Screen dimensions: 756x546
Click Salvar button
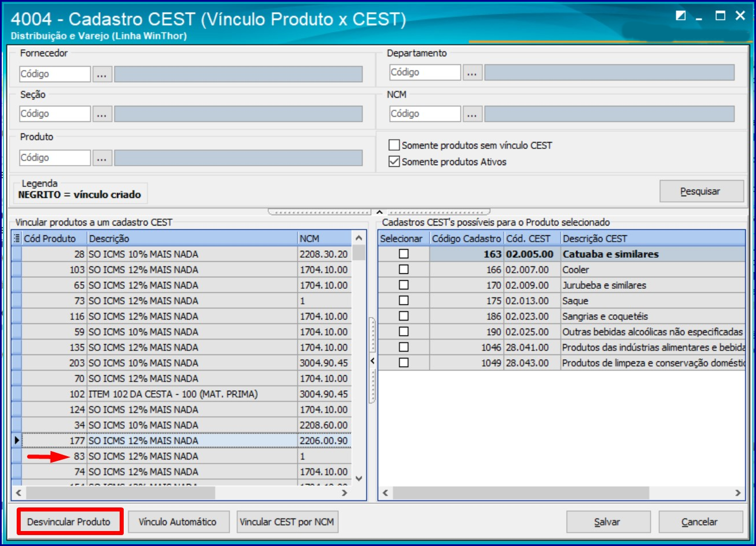tap(608, 522)
